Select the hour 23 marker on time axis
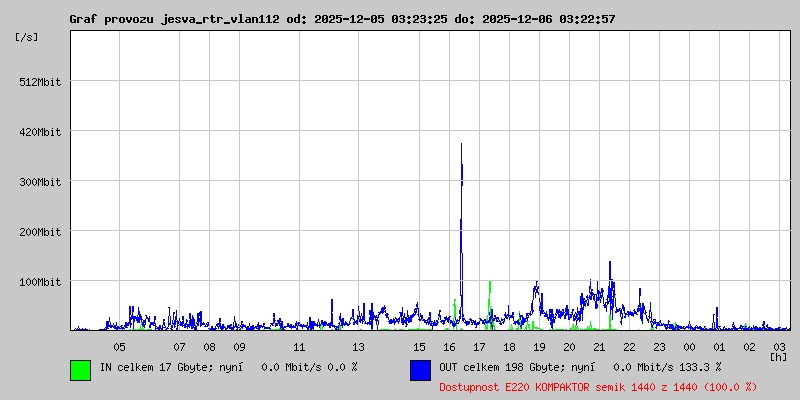 [659, 346]
